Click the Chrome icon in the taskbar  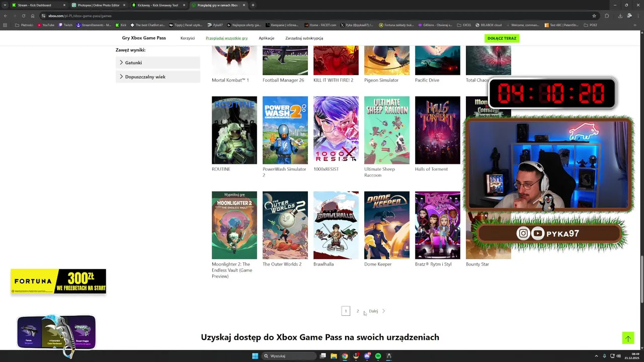click(x=345, y=356)
